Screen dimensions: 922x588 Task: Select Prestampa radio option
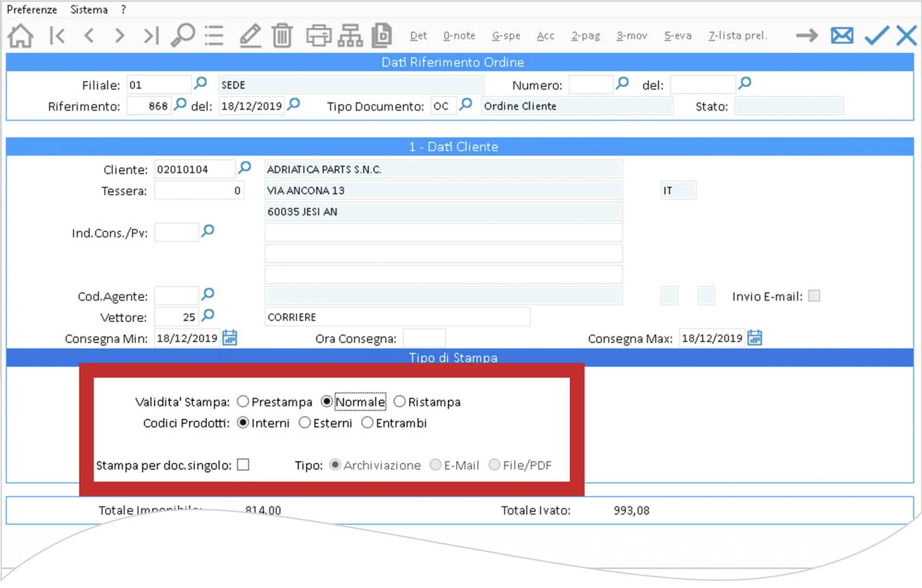[x=243, y=401]
